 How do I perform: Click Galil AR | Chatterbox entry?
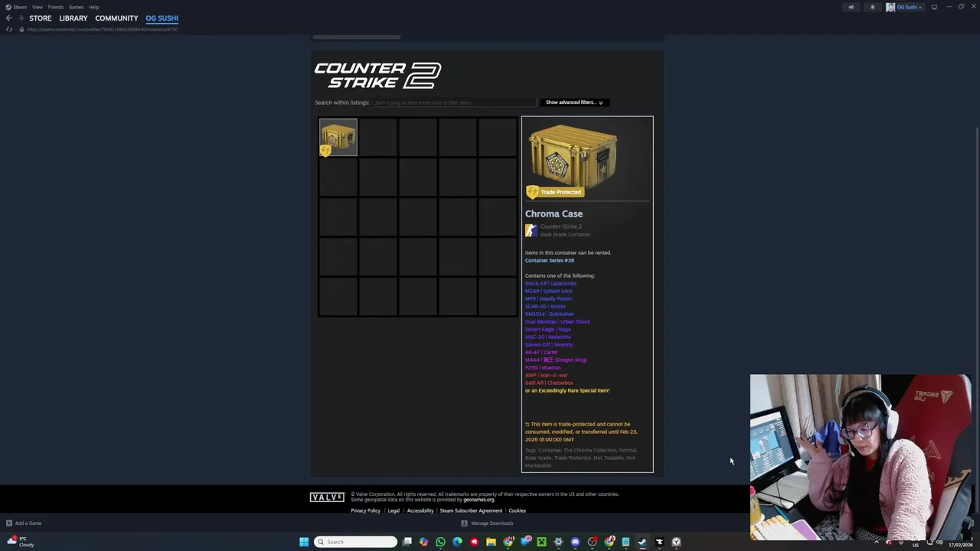(x=549, y=383)
